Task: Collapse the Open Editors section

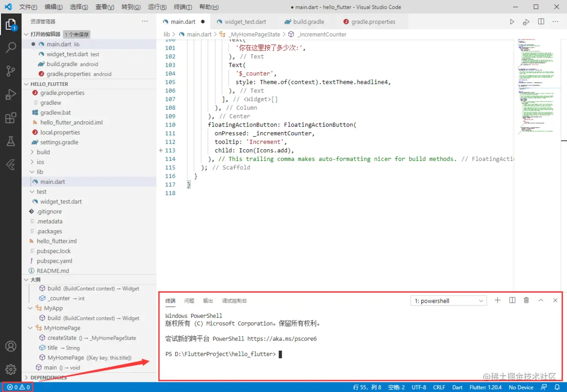Action: 26,34
